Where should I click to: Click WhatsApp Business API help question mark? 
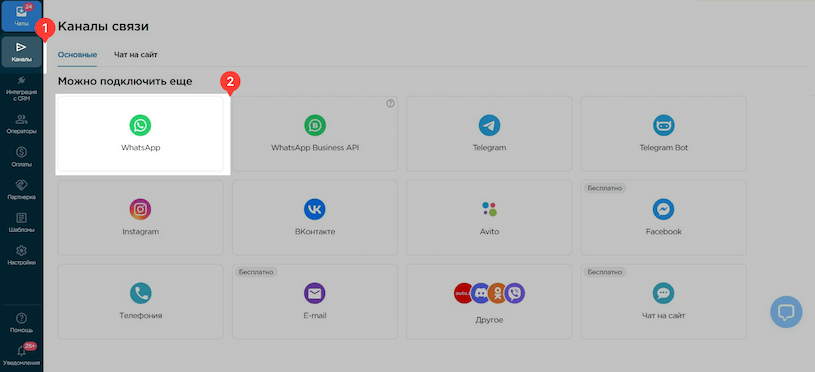pyautogui.click(x=390, y=103)
